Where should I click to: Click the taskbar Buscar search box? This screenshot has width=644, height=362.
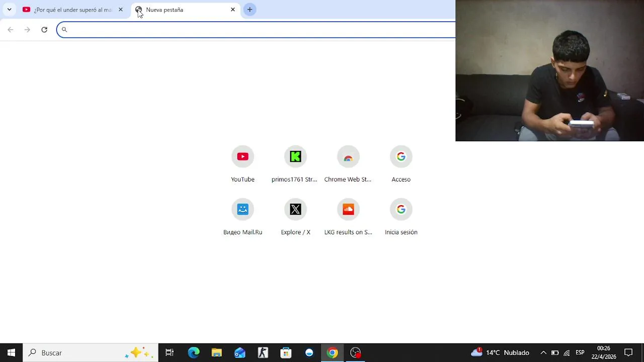(91, 352)
